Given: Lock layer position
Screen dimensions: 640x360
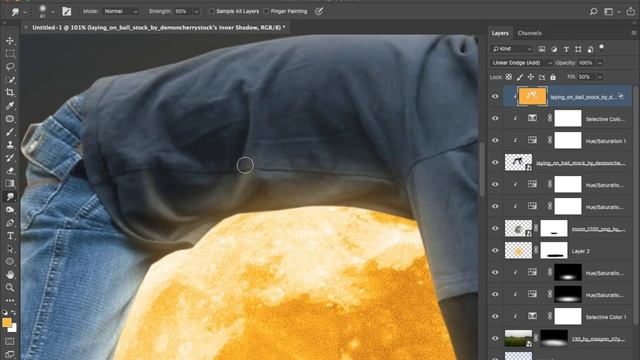Looking at the screenshot, I should pyautogui.click(x=531, y=77).
